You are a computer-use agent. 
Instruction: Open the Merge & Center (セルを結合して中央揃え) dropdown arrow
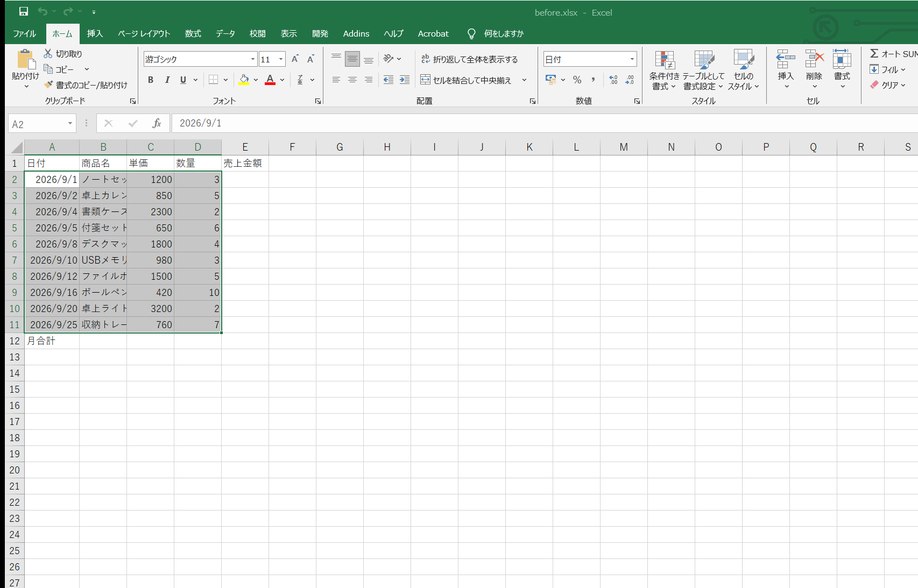click(524, 80)
